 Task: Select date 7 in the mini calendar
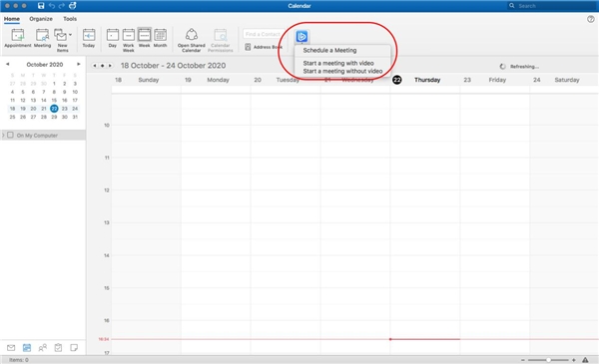[x=44, y=92]
